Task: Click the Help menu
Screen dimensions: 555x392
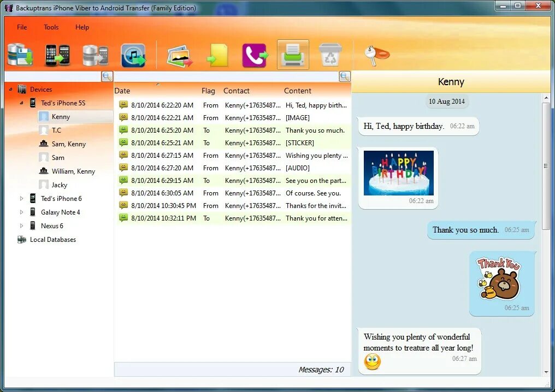Action: tap(82, 27)
